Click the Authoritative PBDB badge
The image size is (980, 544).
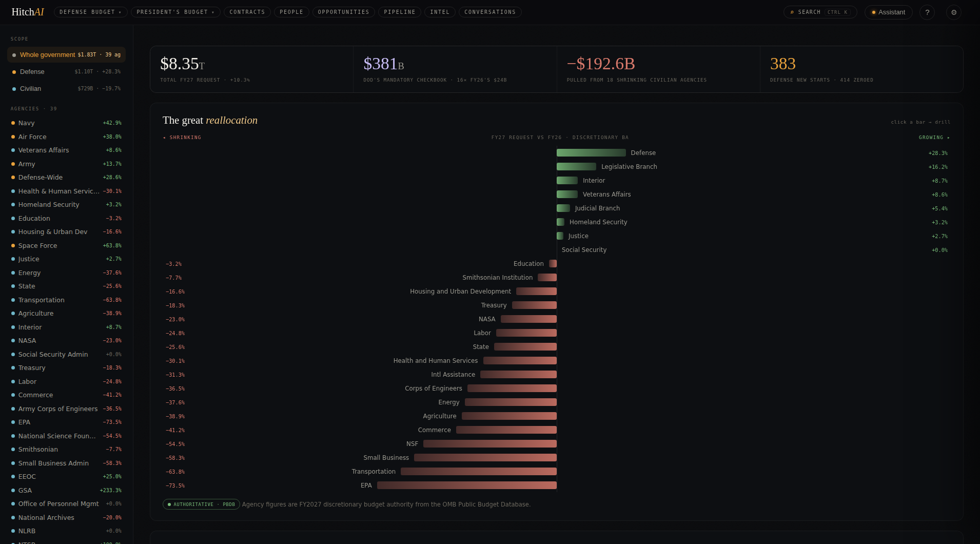click(x=201, y=504)
